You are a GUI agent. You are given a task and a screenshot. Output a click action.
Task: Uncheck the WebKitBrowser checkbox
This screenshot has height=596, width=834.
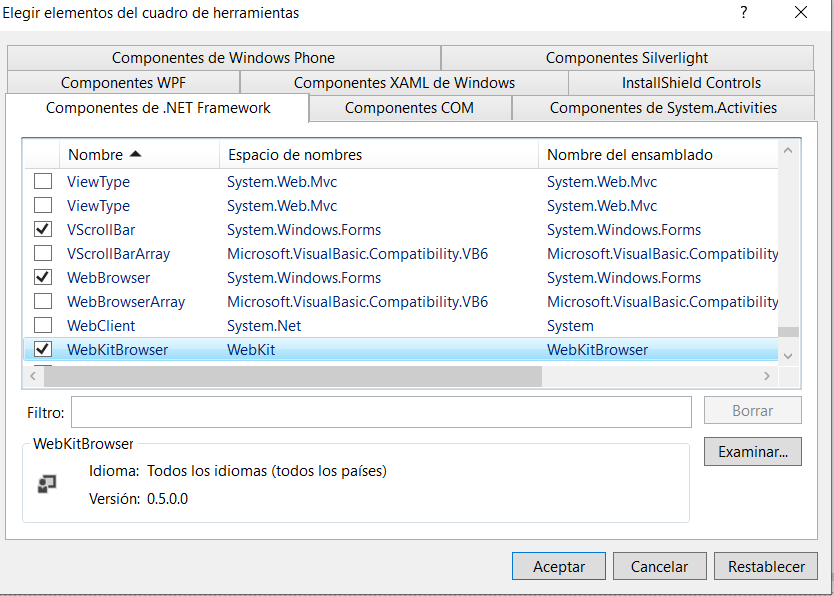tap(43, 349)
